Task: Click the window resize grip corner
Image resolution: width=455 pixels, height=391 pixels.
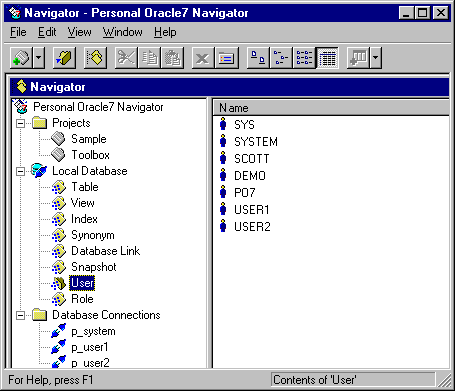Action: pyautogui.click(x=444, y=381)
